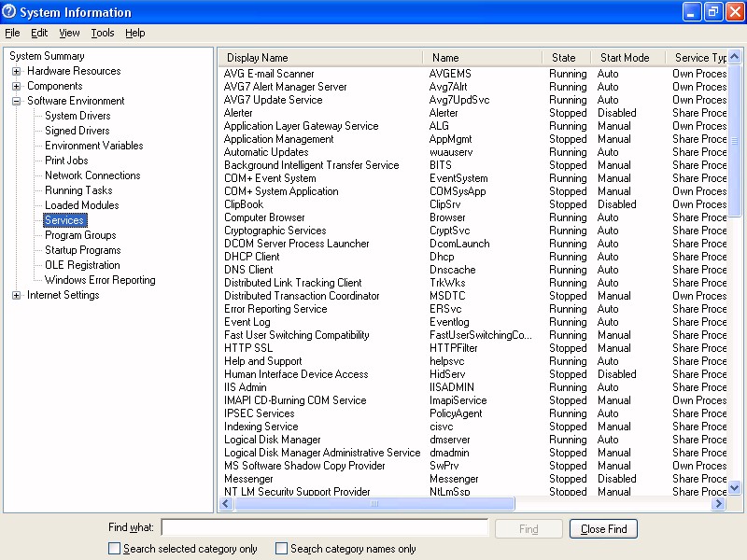Screen dimensions: 747x560
Task: Toggle Search category names only checkbox
Action: click(281, 549)
